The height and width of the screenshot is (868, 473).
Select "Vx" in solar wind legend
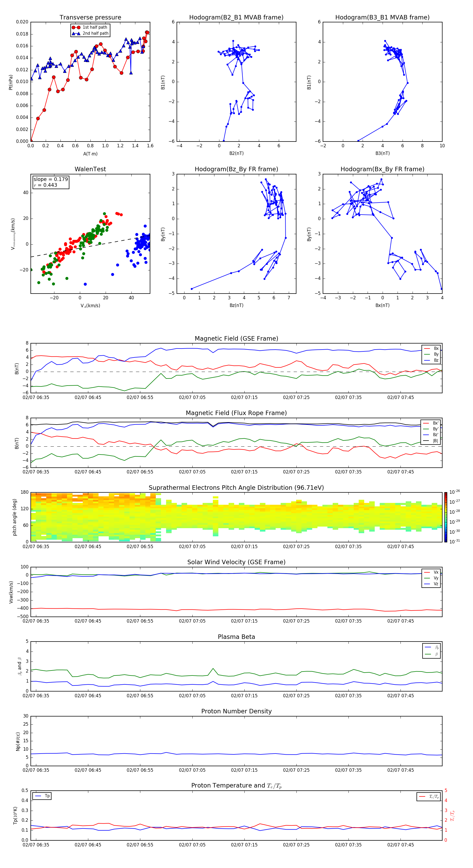pos(431,572)
